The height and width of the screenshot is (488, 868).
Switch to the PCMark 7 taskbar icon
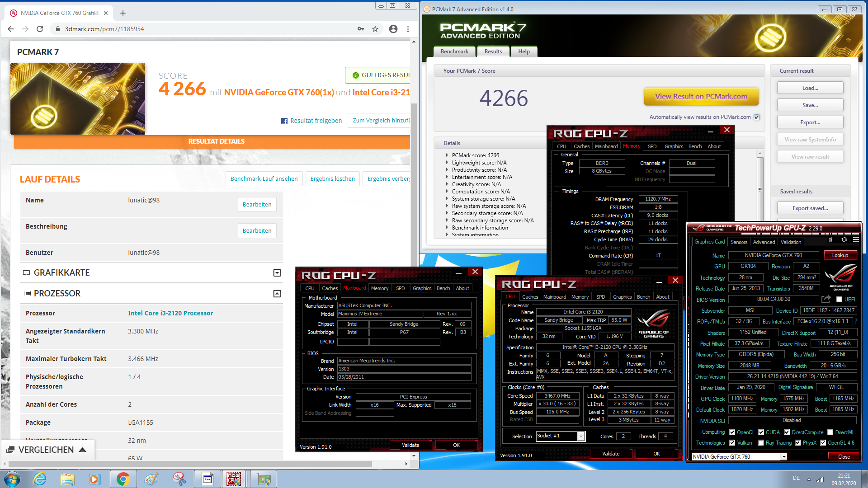207,479
